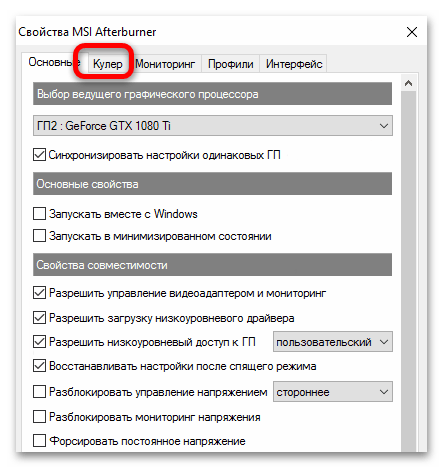This screenshot has height=468, width=443.
Task: Open the Мониторинг tab
Action: (x=165, y=63)
